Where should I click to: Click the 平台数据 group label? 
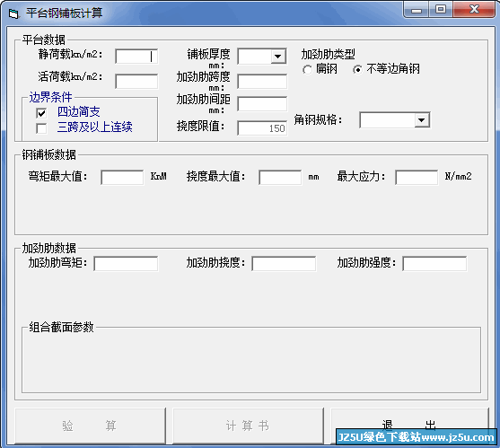tap(44, 40)
